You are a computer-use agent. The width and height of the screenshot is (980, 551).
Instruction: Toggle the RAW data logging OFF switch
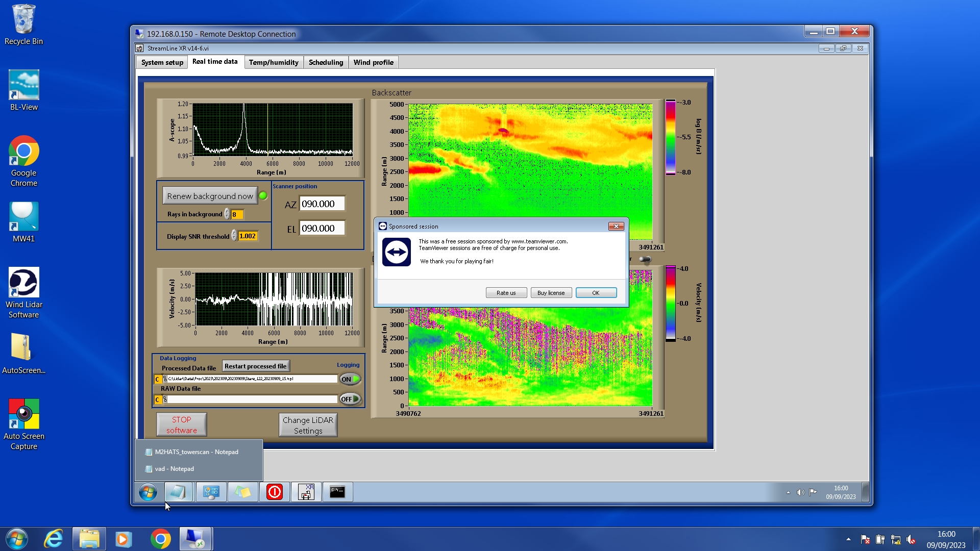(x=350, y=399)
